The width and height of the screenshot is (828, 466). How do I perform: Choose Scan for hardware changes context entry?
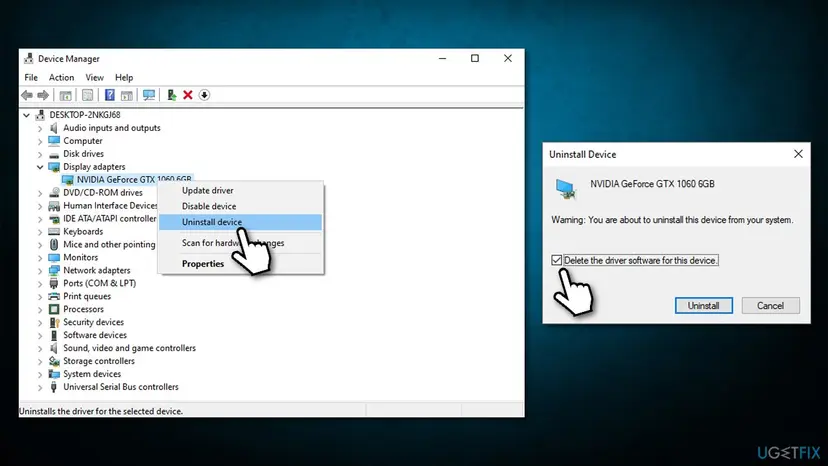241,243
